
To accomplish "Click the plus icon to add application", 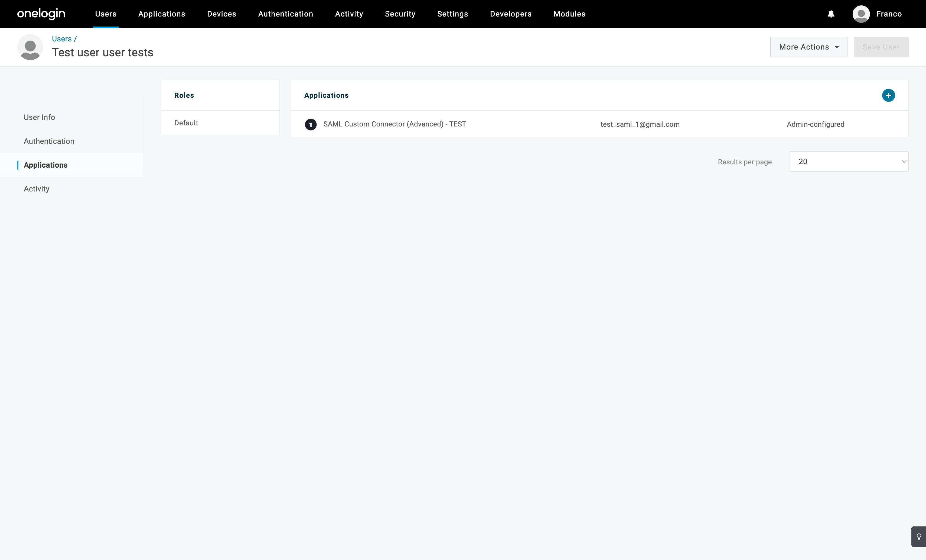I will 888,95.
